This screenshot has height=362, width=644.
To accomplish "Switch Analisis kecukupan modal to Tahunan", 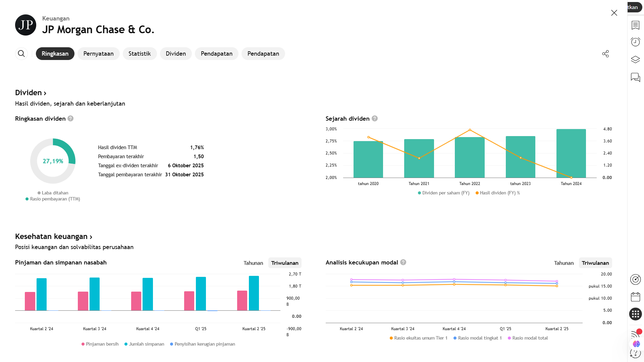I will tap(563, 263).
